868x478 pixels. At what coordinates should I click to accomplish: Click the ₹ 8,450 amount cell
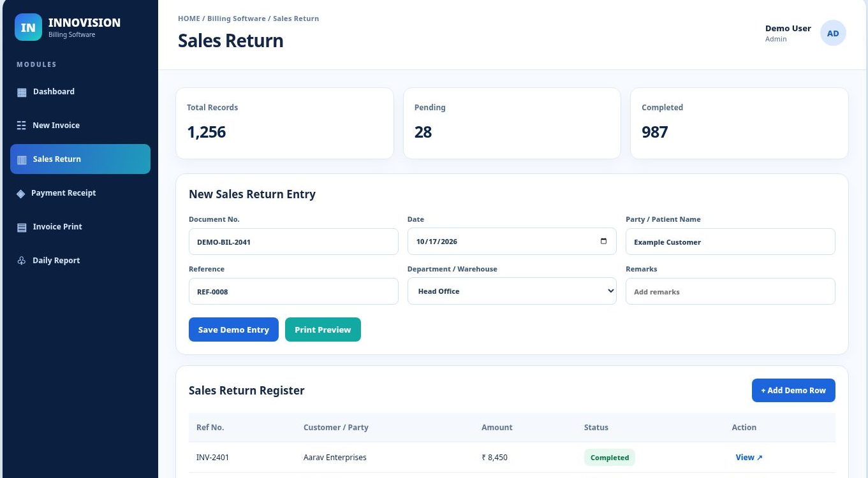[494, 458]
